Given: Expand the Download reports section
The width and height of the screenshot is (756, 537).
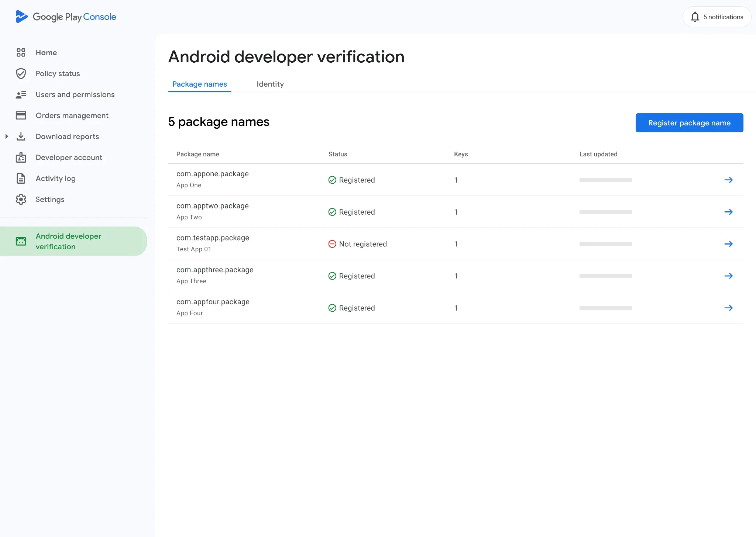Looking at the screenshot, I should 7,136.
